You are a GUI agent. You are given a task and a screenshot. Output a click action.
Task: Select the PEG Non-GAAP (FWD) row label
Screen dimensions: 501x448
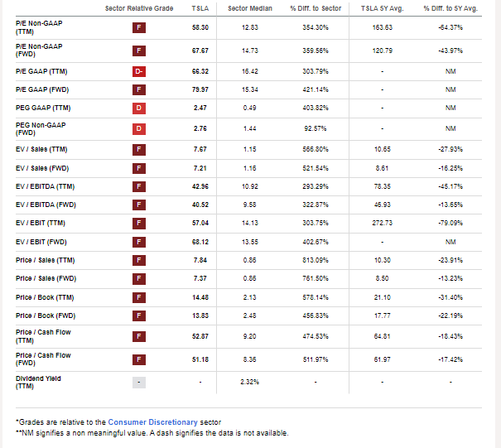click(x=41, y=129)
